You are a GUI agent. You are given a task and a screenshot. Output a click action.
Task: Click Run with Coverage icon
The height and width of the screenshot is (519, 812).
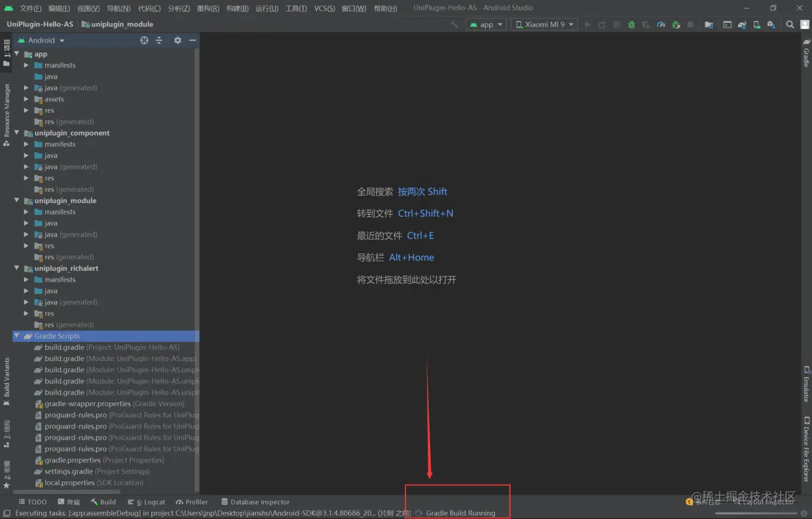(646, 24)
